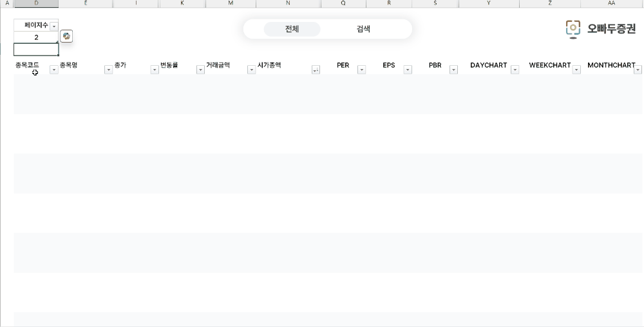
Task: Select the 전체 tab
Action: (292, 29)
